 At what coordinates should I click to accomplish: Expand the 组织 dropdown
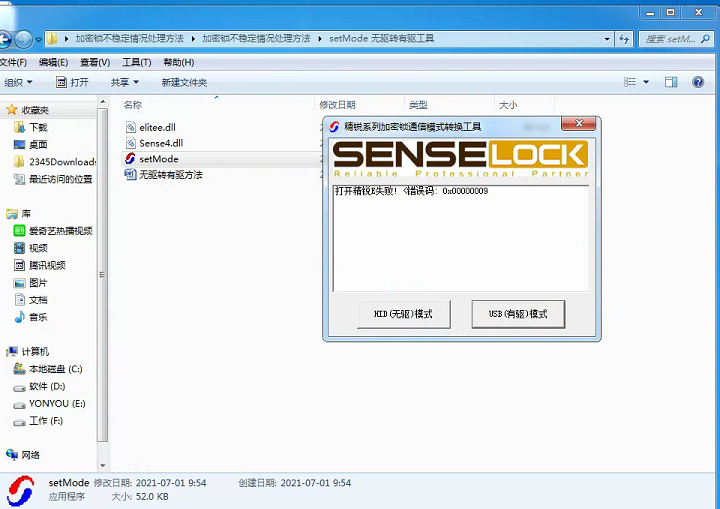[18, 82]
